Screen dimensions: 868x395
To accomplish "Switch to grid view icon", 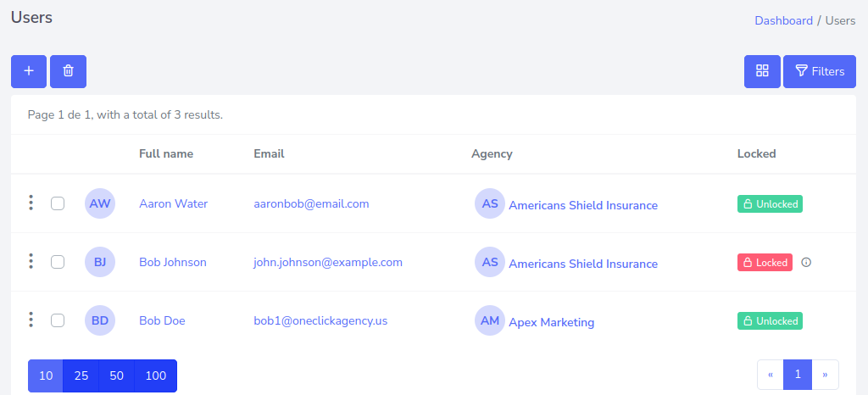I will 762,71.
